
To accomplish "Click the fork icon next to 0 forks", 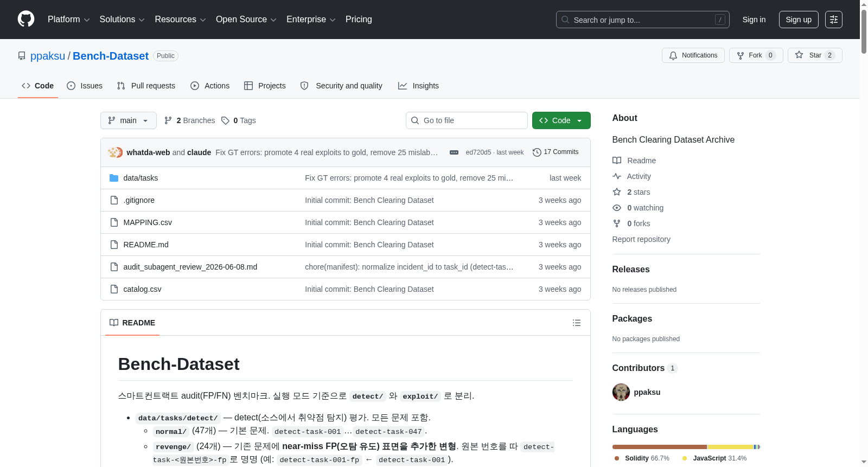I will [617, 223].
